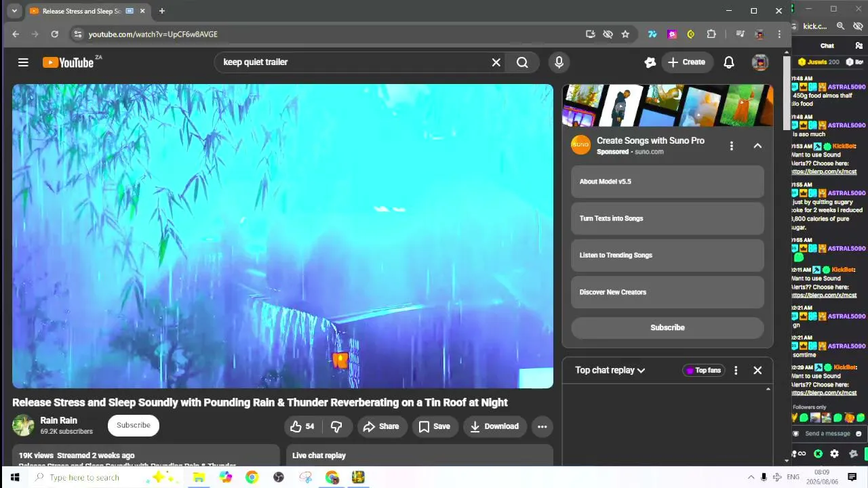Show hidden system tray icons
Image resolution: width=868 pixels, height=488 pixels.
tap(751, 477)
